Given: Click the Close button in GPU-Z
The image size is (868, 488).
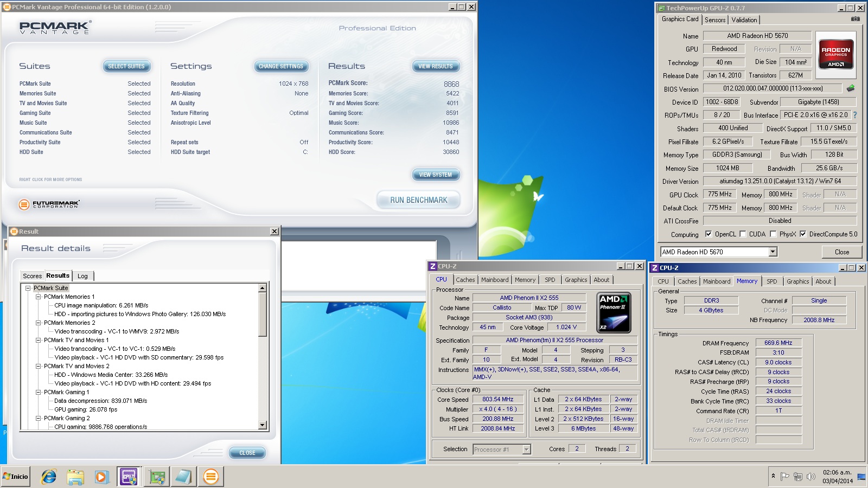Looking at the screenshot, I should (x=841, y=252).
